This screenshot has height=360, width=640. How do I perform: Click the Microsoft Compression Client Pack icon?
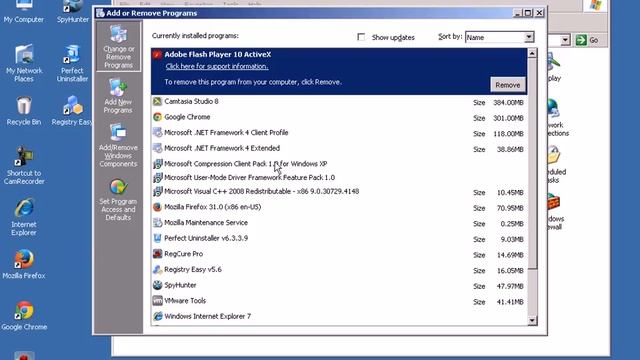pos(158,164)
